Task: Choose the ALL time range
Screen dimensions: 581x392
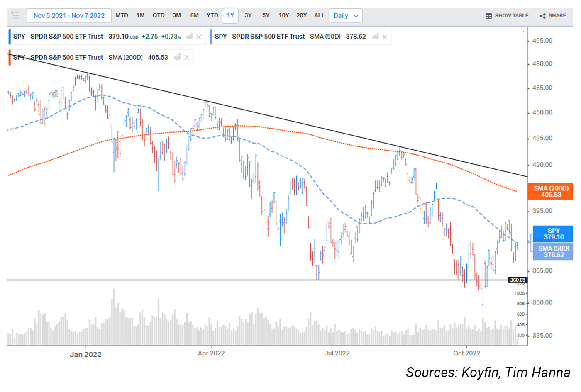Action: coord(319,15)
